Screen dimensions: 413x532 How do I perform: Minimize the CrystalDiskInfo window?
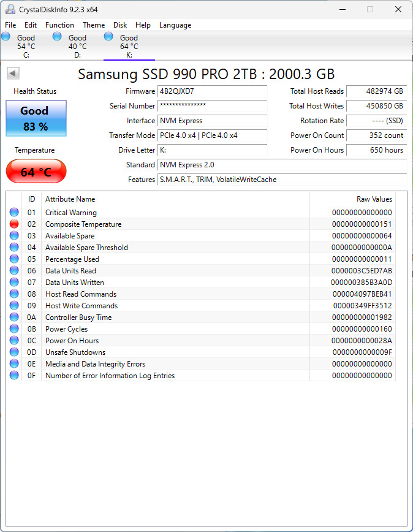[x=343, y=10]
